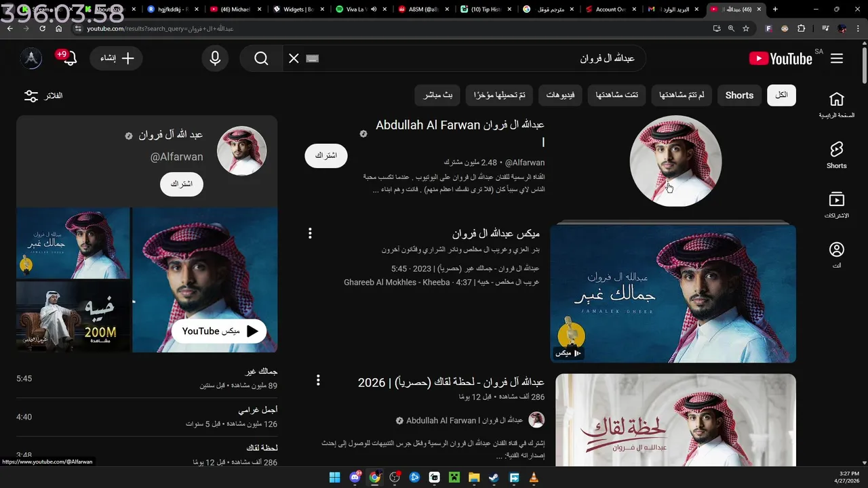Select the الكل filter chip
The width and height of the screenshot is (868, 488).
pos(781,96)
